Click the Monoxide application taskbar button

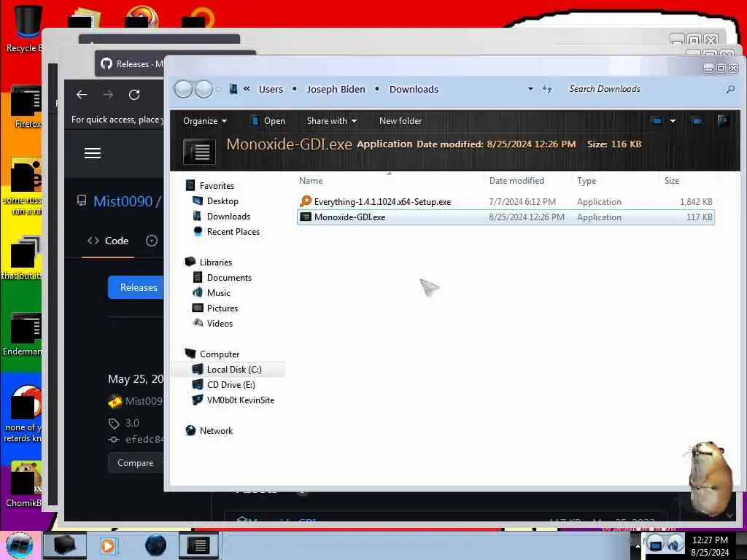[198, 545]
